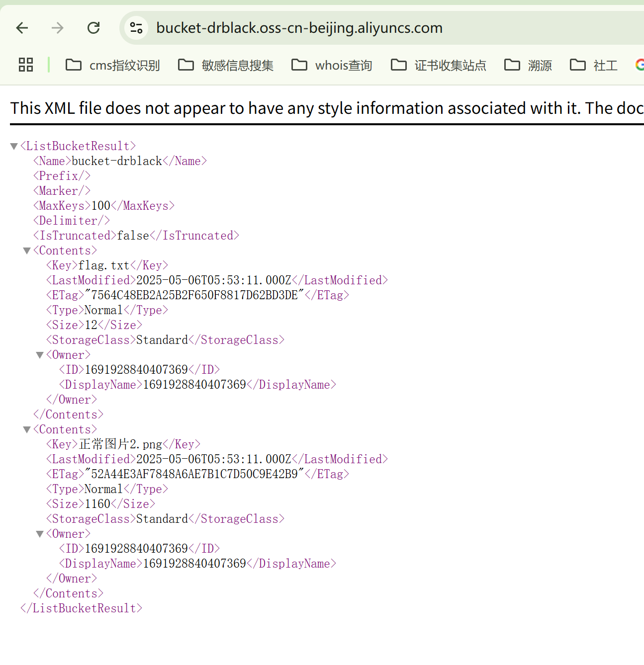Open the 证书收集站点 bookmark folder

439,65
